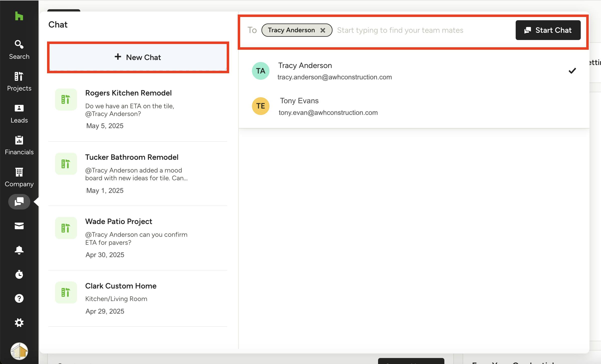
Task: Open the Leads section
Action: tap(19, 113)
